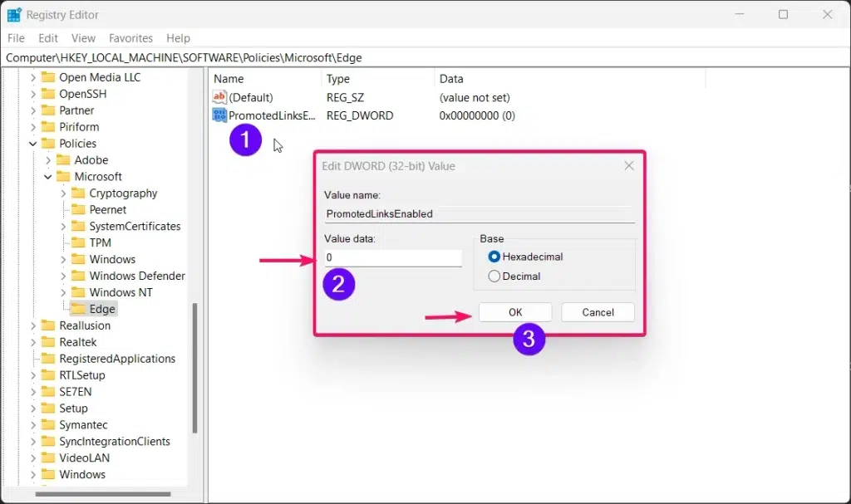The height and width of the screenshot is (504, 851).
Task: Expand the Windows Defender key
Action: click(63, 276)
